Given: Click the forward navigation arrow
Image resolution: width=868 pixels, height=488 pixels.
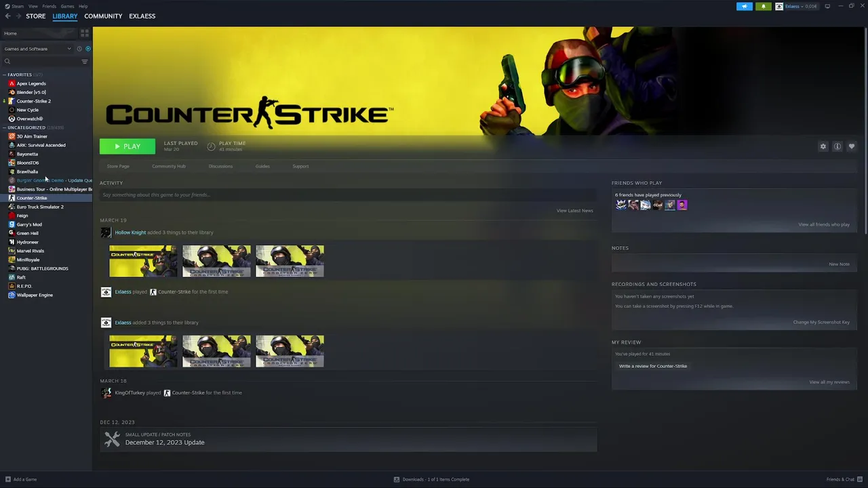Looking at the screenshot, I should pyautogui.click(x=18, y=16).
